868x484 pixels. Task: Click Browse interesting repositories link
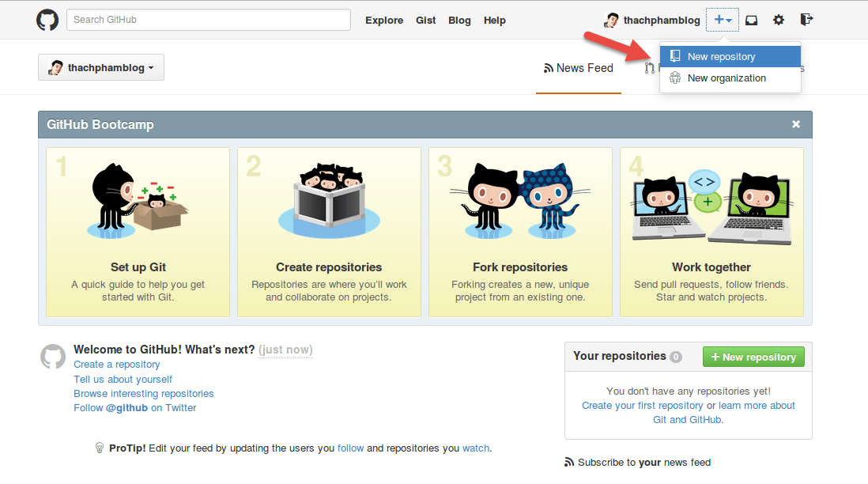pos(143,394)
